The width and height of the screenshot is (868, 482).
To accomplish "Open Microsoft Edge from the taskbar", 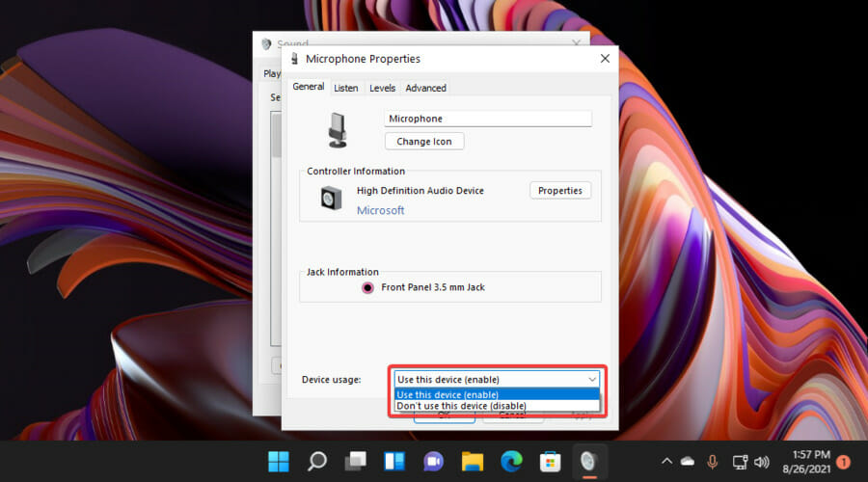I will [x=510, y=461].
